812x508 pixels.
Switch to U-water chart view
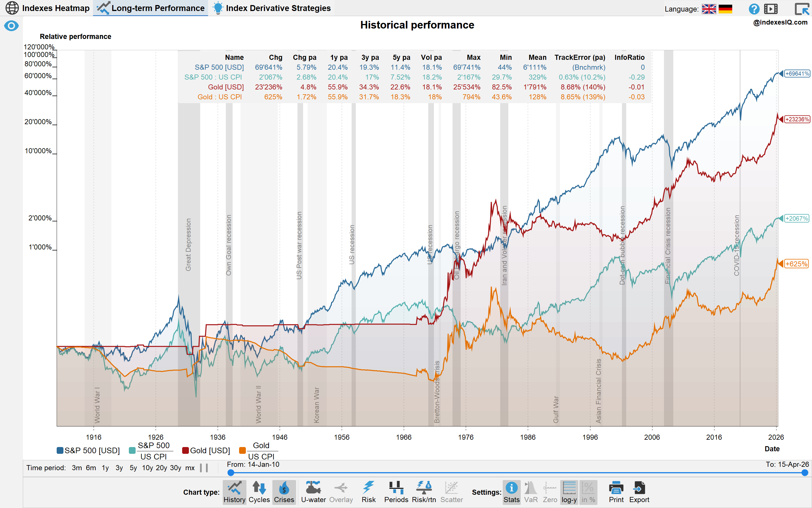(314, 492)
